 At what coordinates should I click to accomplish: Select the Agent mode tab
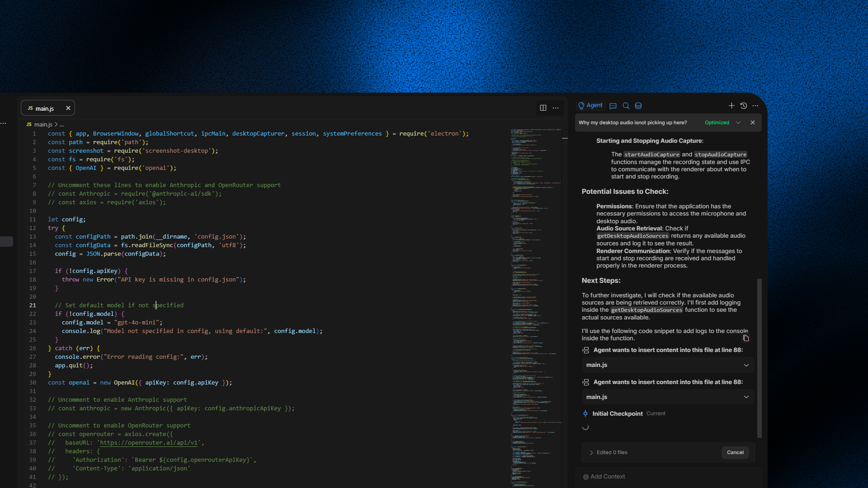pyautogui.click(x=590, y=105)
